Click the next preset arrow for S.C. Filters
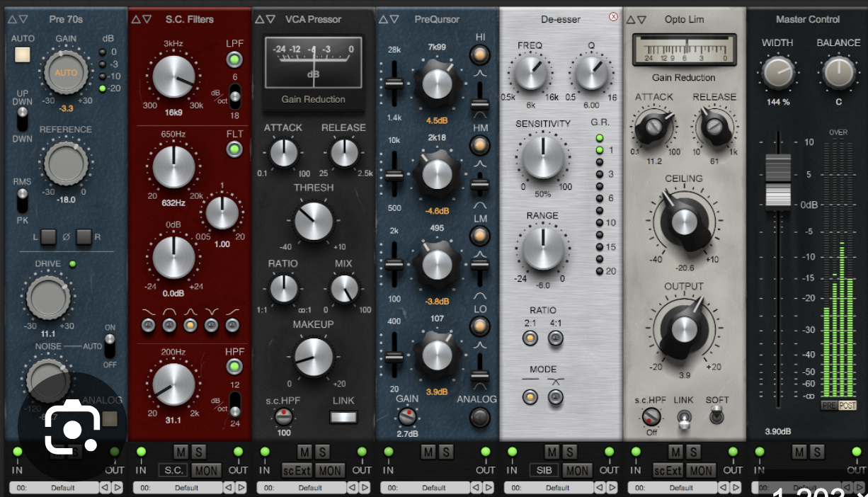This screenshot has height=497, width=868. coord(241,487)
